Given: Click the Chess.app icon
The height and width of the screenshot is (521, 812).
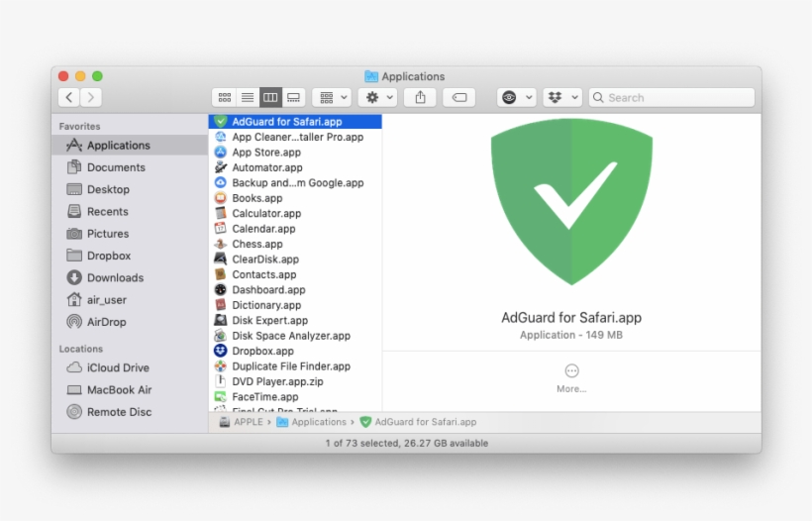Looking at the screenshot, I should (x=221, y=244).
